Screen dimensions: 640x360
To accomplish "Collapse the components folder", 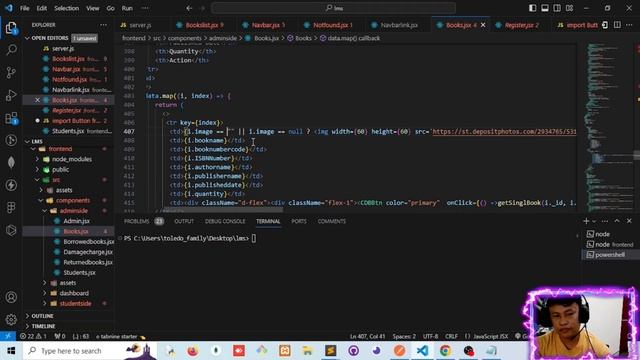I will [73, 200].
